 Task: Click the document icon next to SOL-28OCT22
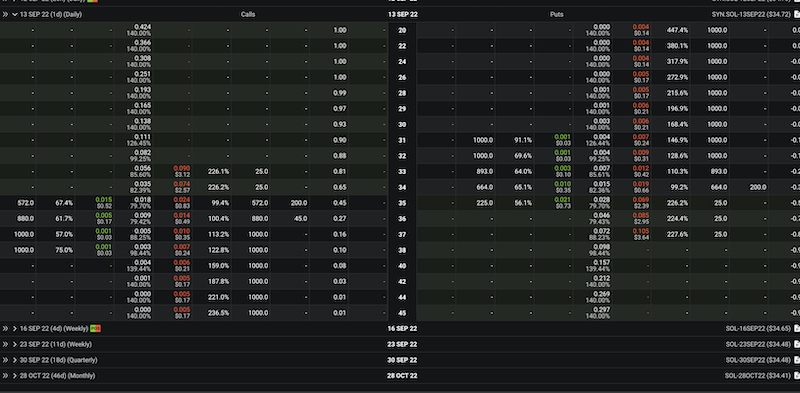click(797, 376)
